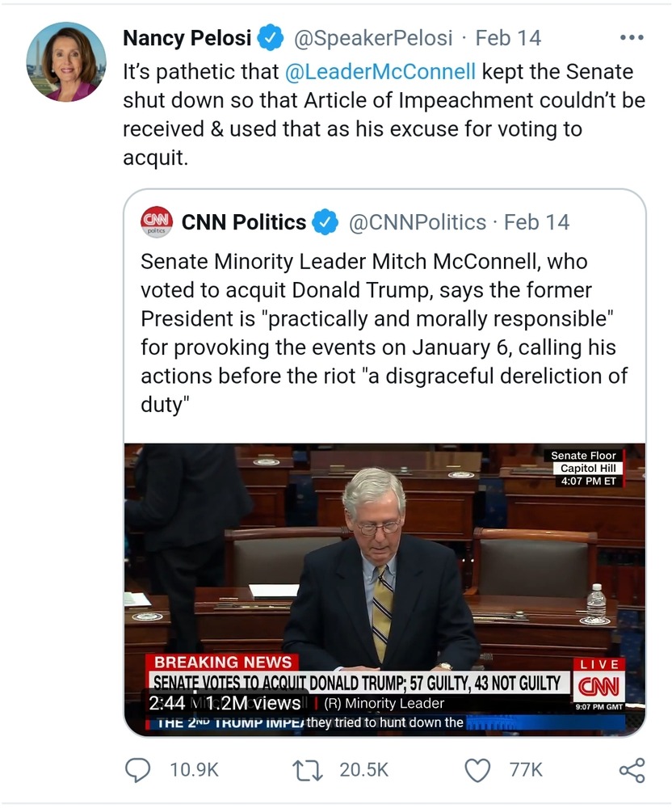Click the reply speech bubble icon
Image resolution: width=672 pixels, height=808 pixels.
coord(139,770)
